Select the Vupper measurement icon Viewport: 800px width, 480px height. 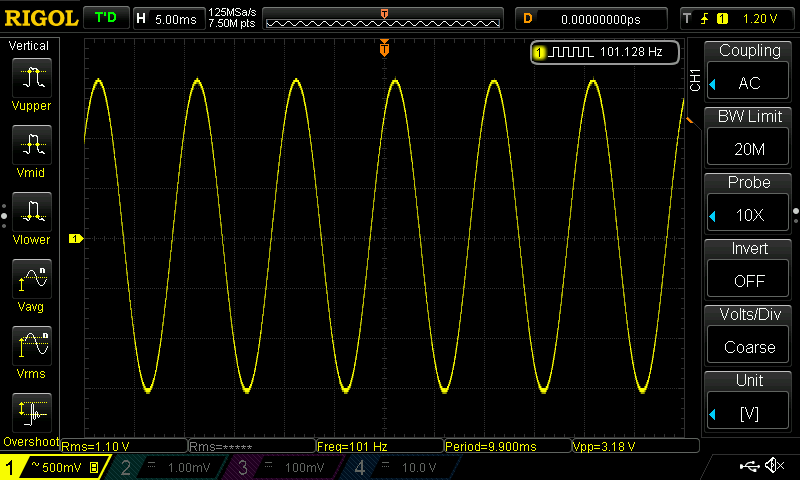tap(32, 78)
